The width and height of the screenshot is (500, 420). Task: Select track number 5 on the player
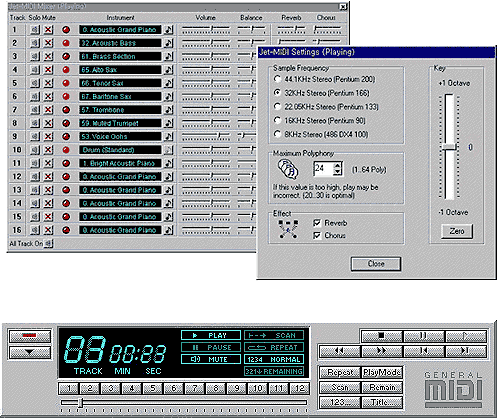click(x=153, y=388)
